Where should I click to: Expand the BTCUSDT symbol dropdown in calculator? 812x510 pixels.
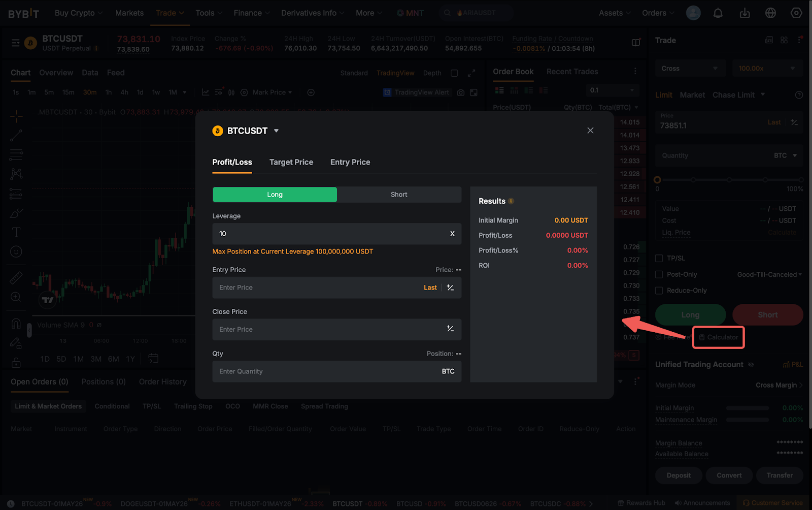(276, 131)
